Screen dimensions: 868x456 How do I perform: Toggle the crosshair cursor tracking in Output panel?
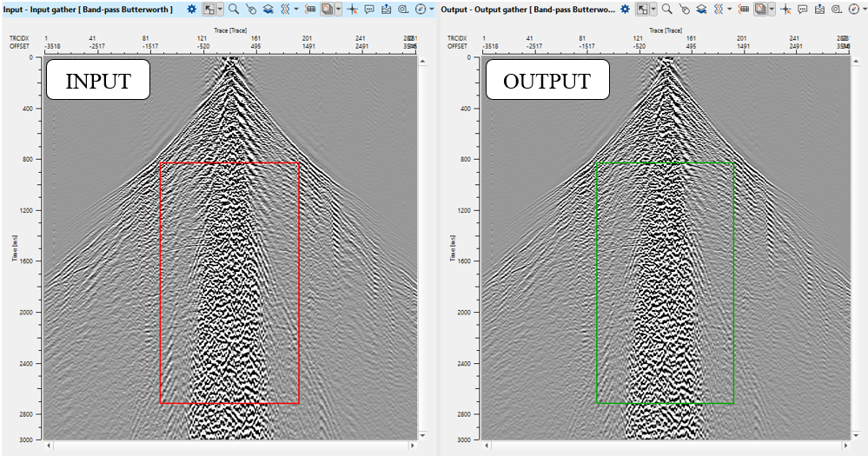(785, 9)
